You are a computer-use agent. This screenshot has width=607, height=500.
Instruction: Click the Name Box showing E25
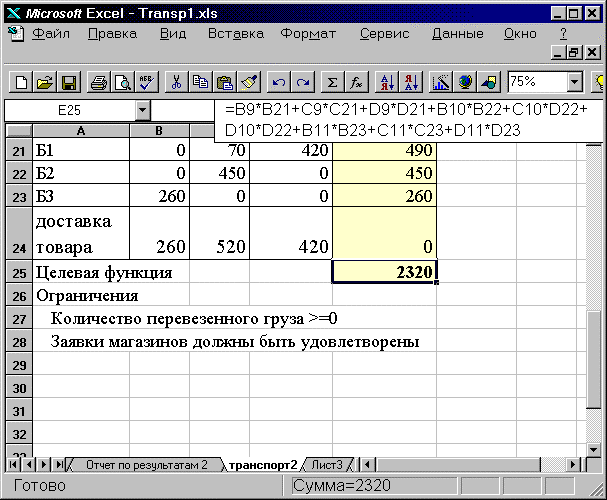click(70, 110)
